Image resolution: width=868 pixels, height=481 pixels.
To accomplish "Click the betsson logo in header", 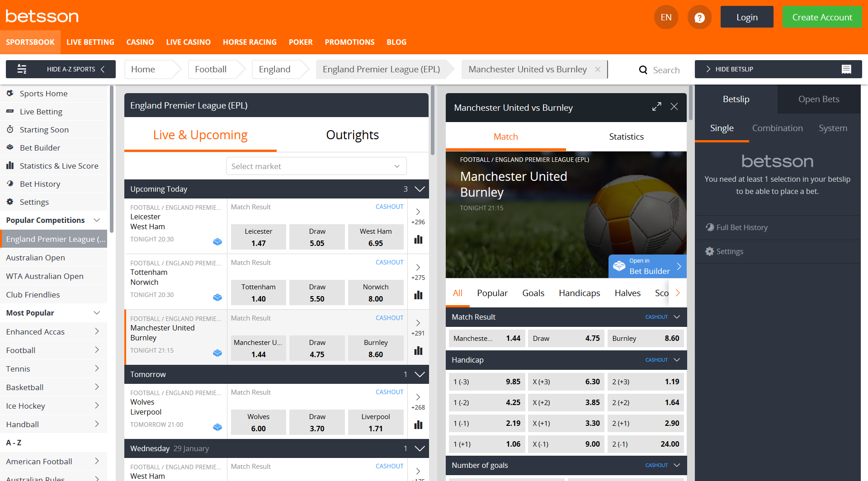I will (42, 16).
